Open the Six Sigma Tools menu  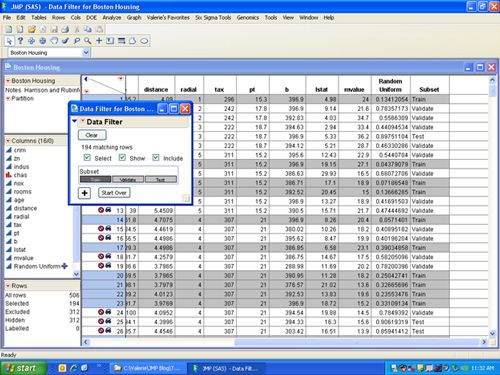(213, 17)
